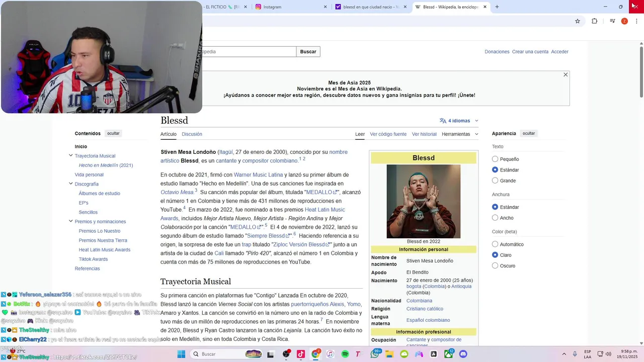Image resolution: width=644 pixels, height=362 pixels.
Task: Open the Chrome profile avatar
Action: pyautogui.click(x=624, y=21)
